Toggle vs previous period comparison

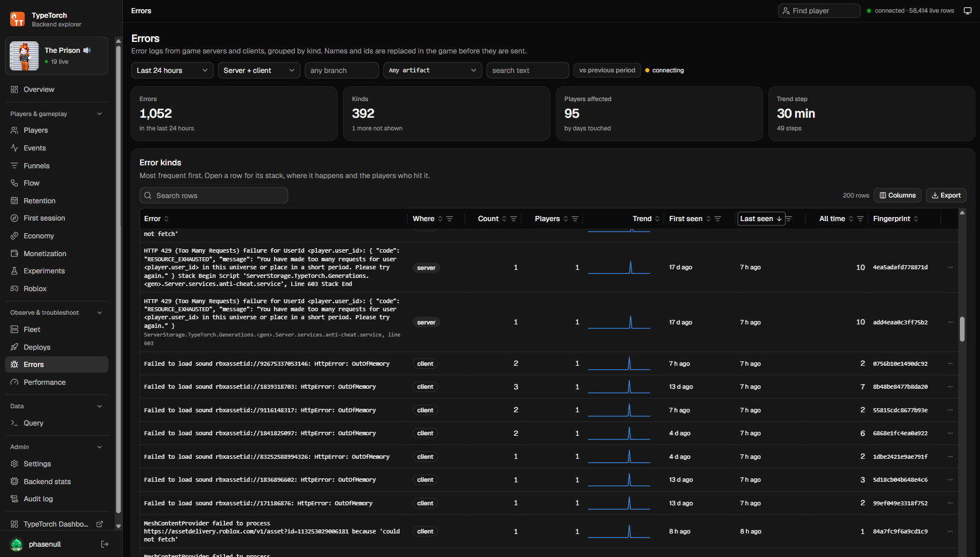pos(607,70)
